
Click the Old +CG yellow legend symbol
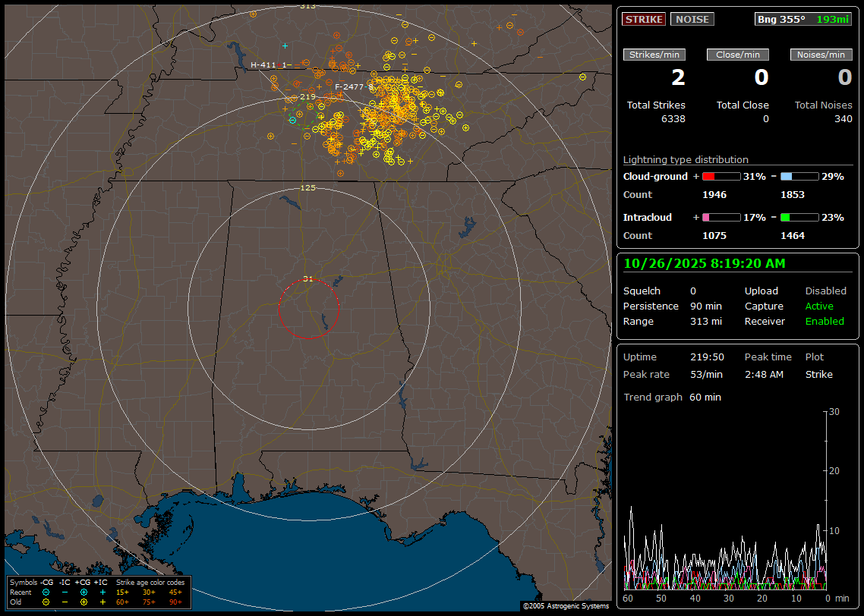84,602
